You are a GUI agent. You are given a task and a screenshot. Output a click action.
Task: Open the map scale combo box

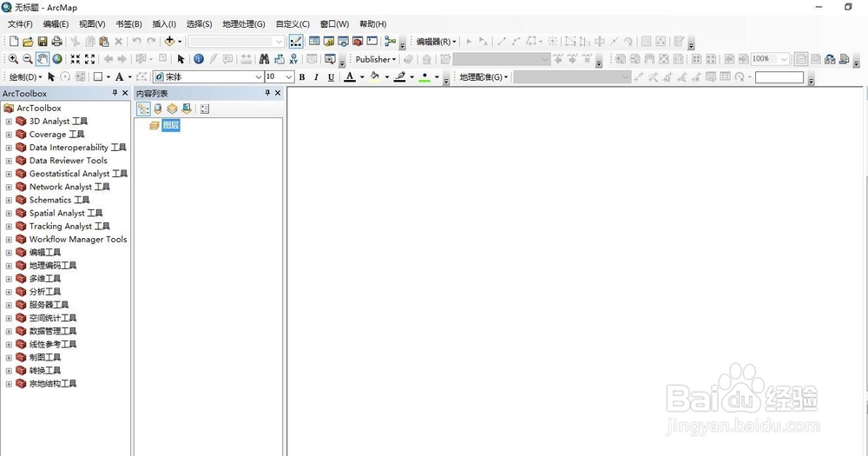236,41
